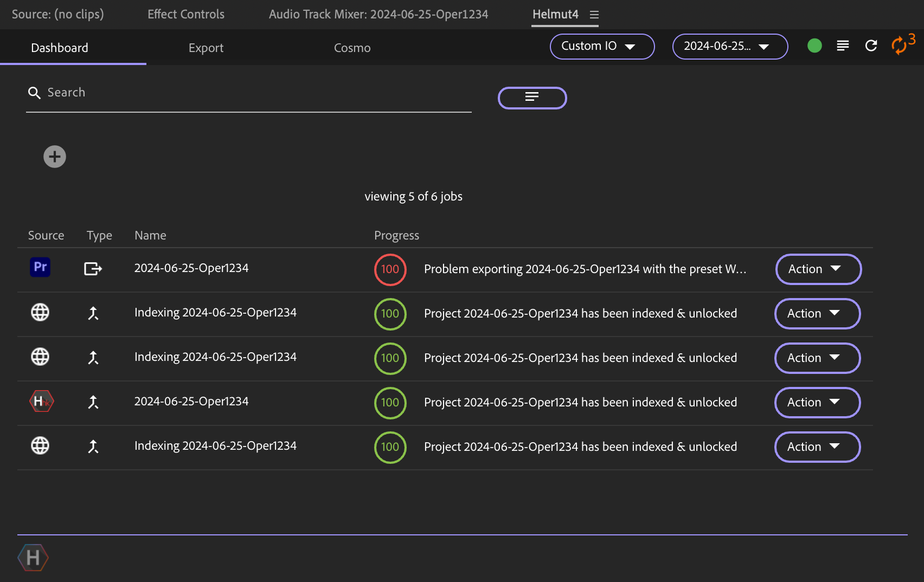Click the Action button in last job row
Screen dimensions: 924x582
pyautogui.click(x=817, y=447)
